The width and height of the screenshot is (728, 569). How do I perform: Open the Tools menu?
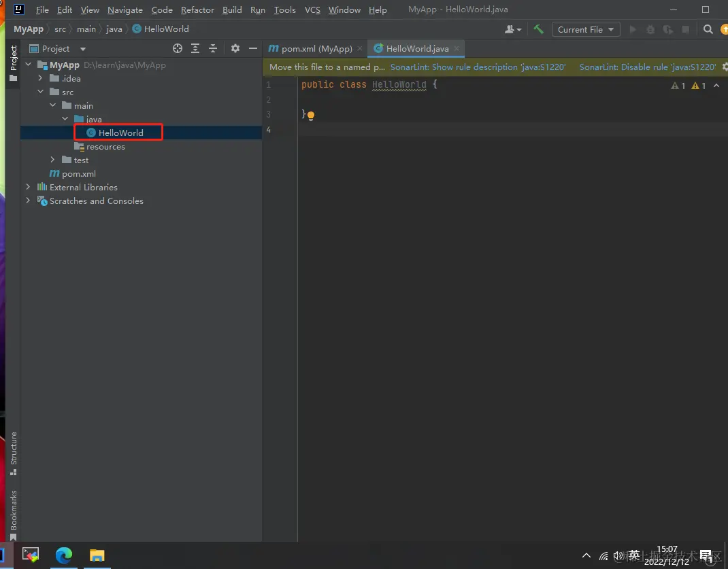point(284,10)
